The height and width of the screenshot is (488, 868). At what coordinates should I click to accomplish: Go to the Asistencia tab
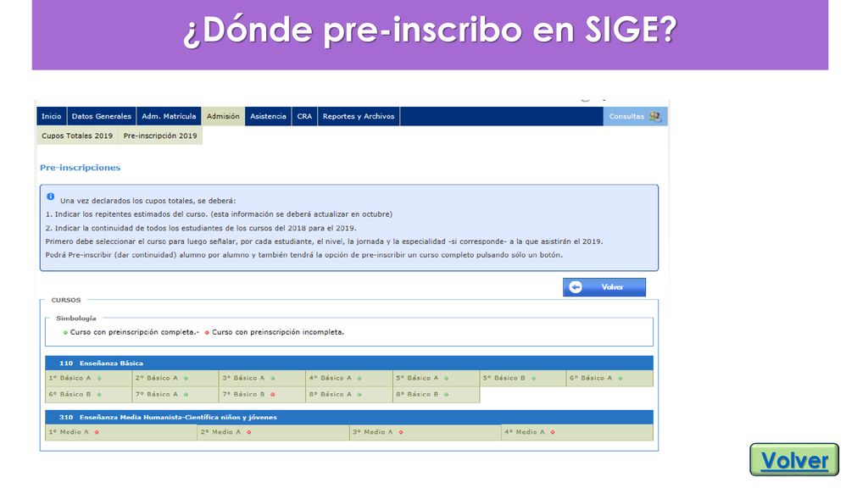pos(268,116)
